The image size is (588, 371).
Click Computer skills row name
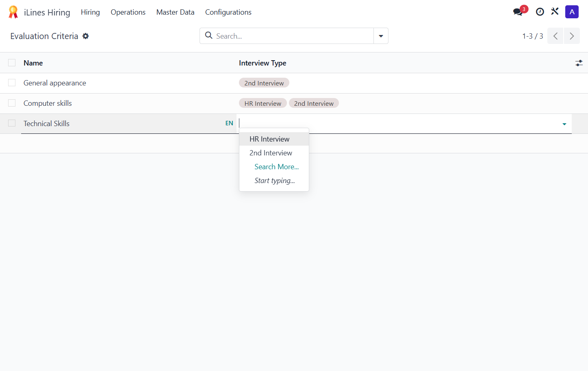coord(48,103)
